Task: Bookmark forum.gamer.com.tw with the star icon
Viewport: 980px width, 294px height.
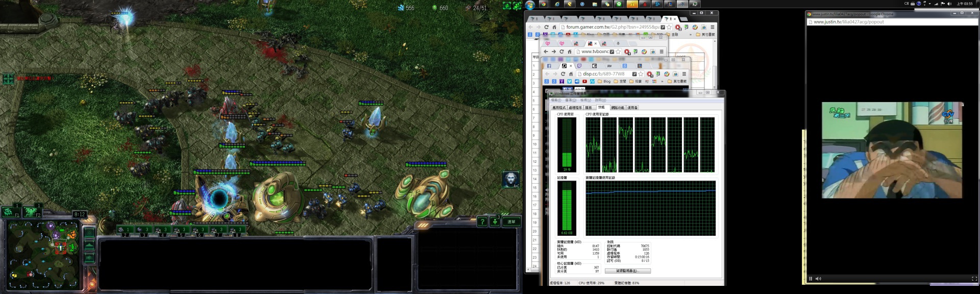Action: 669,27
